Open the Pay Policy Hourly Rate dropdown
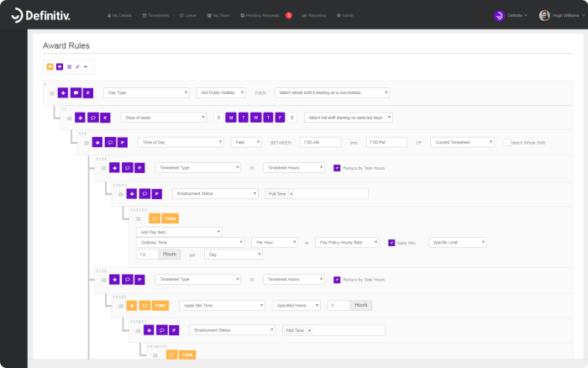 [x=347, y=243]
